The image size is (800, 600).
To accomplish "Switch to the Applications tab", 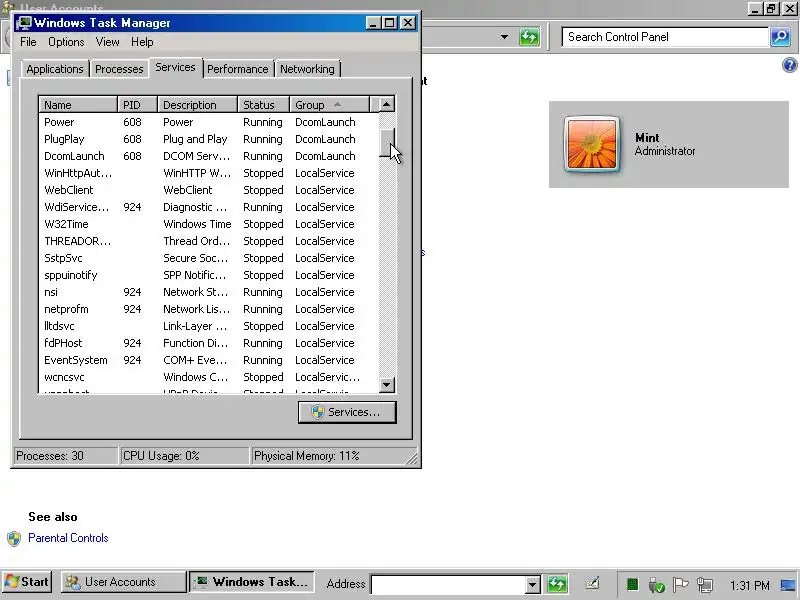I will click(55, 69).
